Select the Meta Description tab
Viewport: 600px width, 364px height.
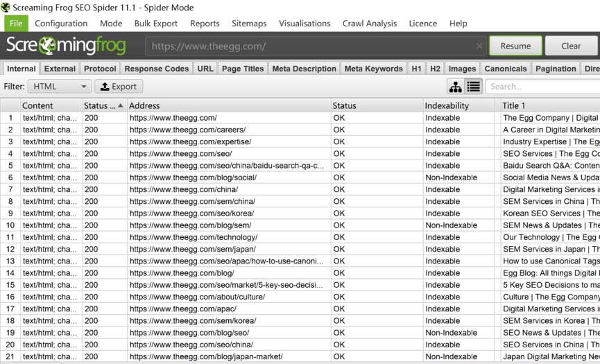[x=305, y=69]
